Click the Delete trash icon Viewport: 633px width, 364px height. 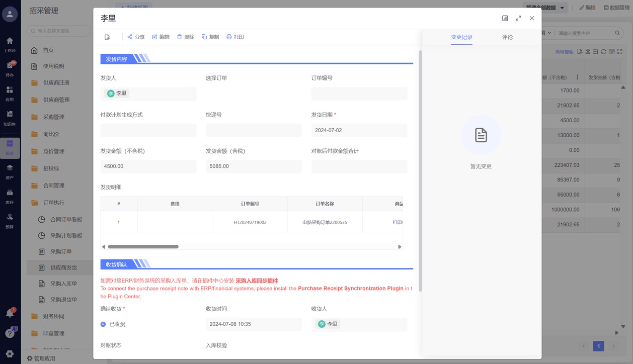pos(180,37)
